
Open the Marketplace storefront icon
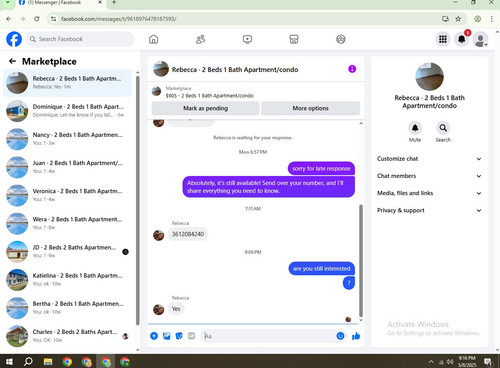[x=294, y=39]
